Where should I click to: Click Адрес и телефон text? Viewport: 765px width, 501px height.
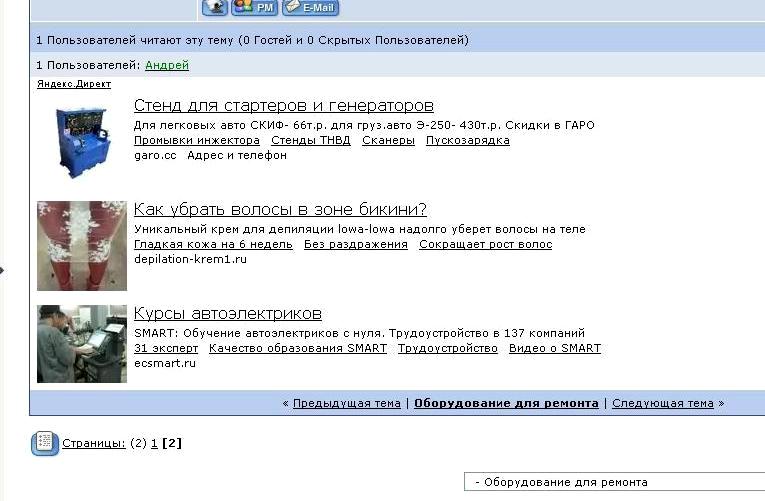[x=237, y=155]
